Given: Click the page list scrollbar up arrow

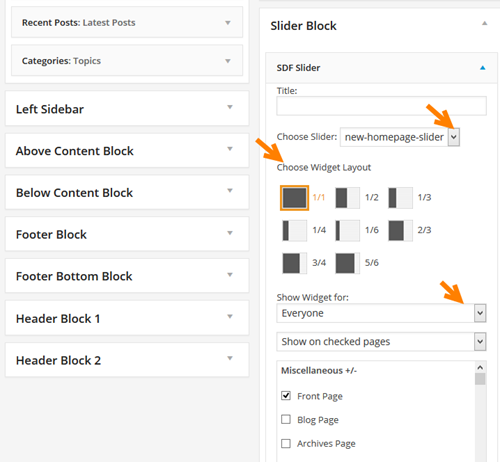Looking at the screenshot, I should coord(480,367).
